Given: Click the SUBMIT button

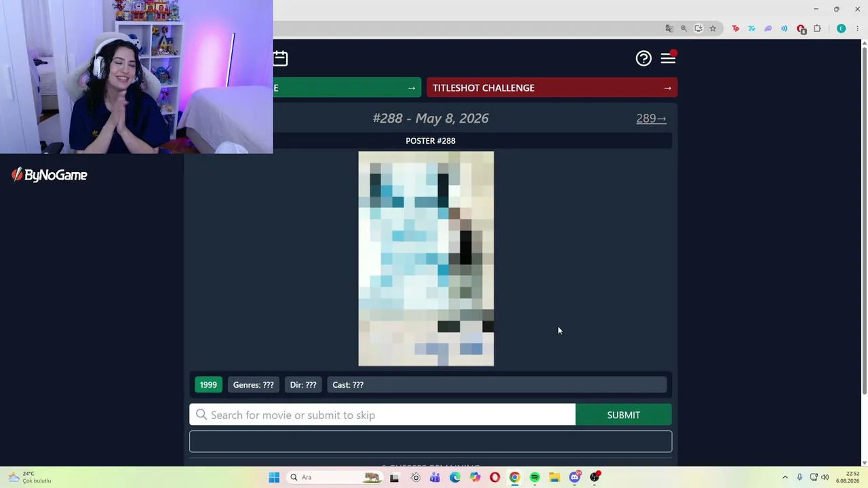Looking at the screenshot, I should 623,415.
